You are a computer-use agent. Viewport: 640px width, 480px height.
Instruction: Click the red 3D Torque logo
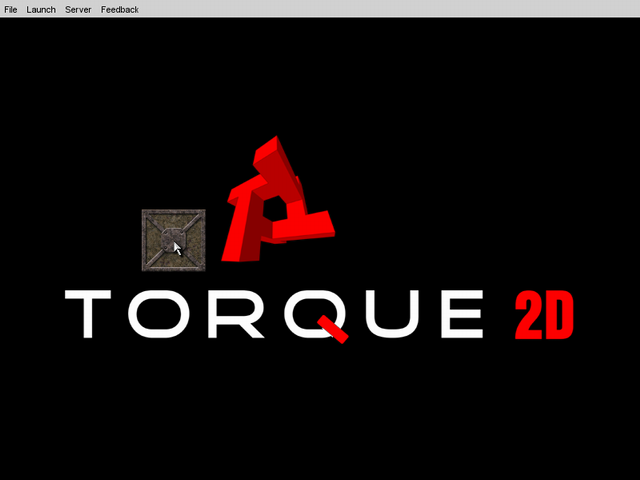point(278,199)
